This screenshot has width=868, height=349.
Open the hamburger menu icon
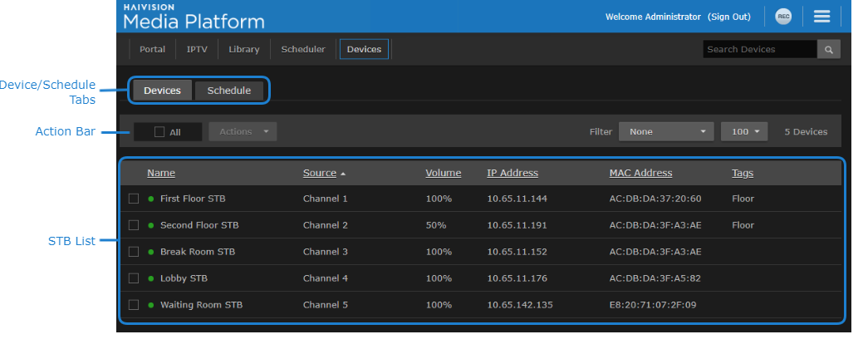(822, 17)
